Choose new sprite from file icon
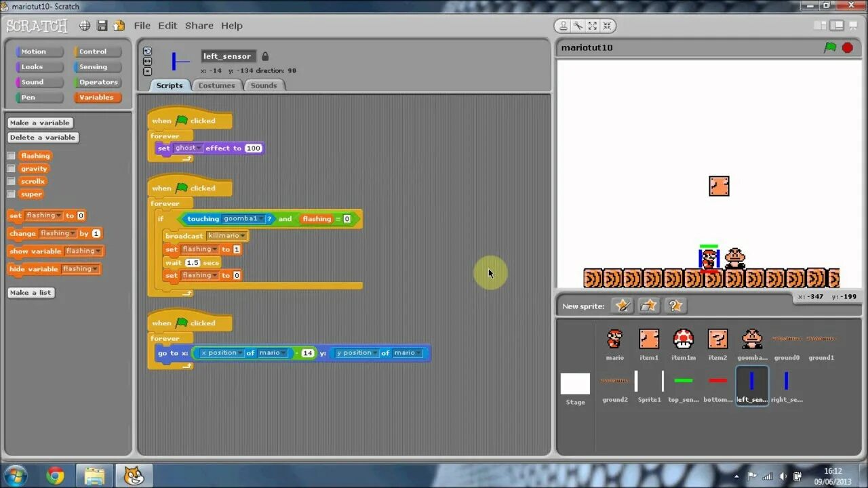The height and width of the screenshot is (488, 868). [x=649, y=306]
